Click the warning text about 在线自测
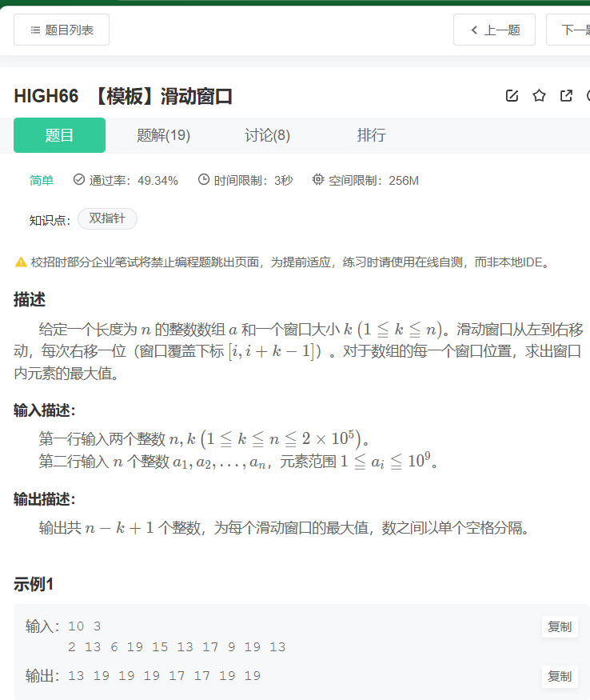Screen dimensions: 590x700 (289, 262)
